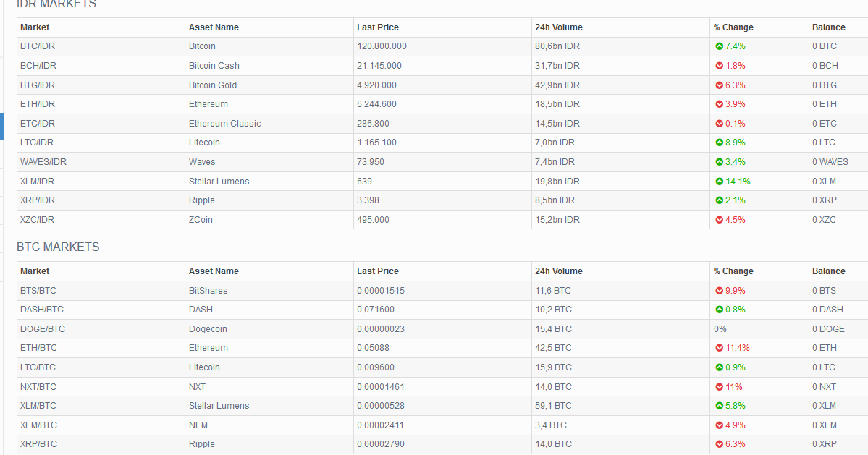This screenshot has height=455, width=868.
Task: Click the red down-arrow icon in BTG/IDR row
Action: click(719, 85)
